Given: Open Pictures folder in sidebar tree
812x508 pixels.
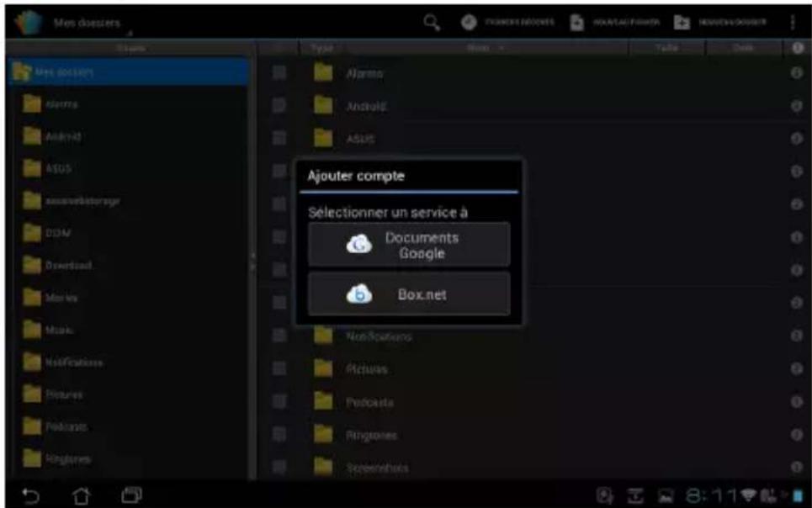Looking at the screenshot, I should [x=52, y=394].
